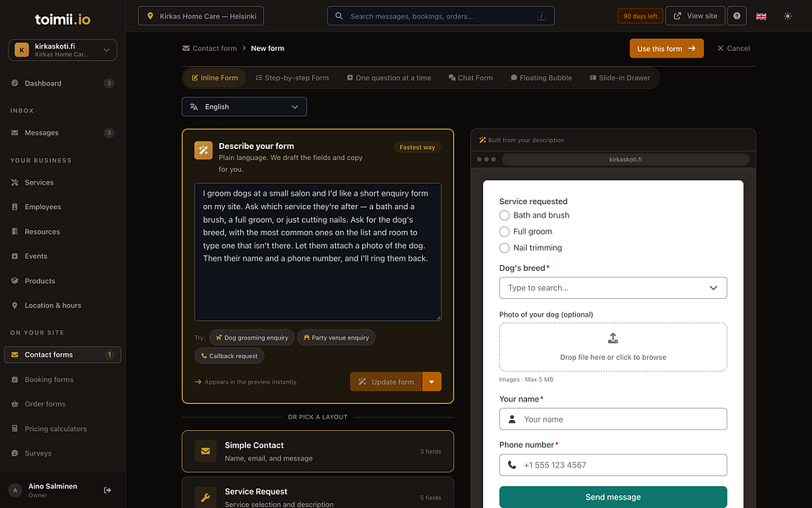Image resolution: width=812 pixels, height=508 pixels.
Task: Toggle light/dark theme sun icon
Action: (x=787, y=16)
